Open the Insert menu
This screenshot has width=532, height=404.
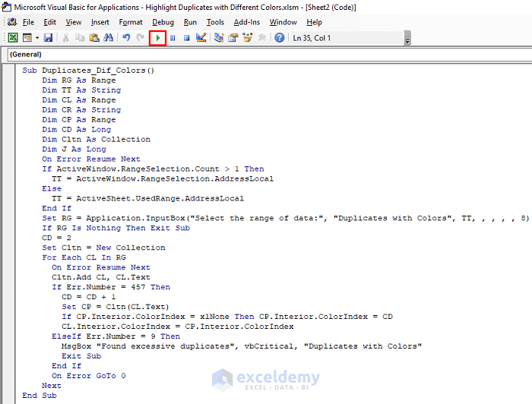point(100,22)
